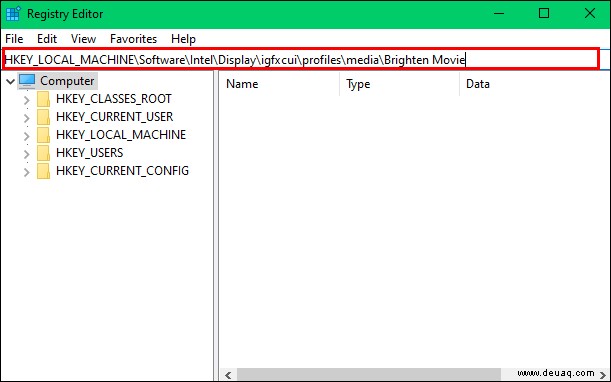Click the Registry Editor title bar icon

(13, 14)
